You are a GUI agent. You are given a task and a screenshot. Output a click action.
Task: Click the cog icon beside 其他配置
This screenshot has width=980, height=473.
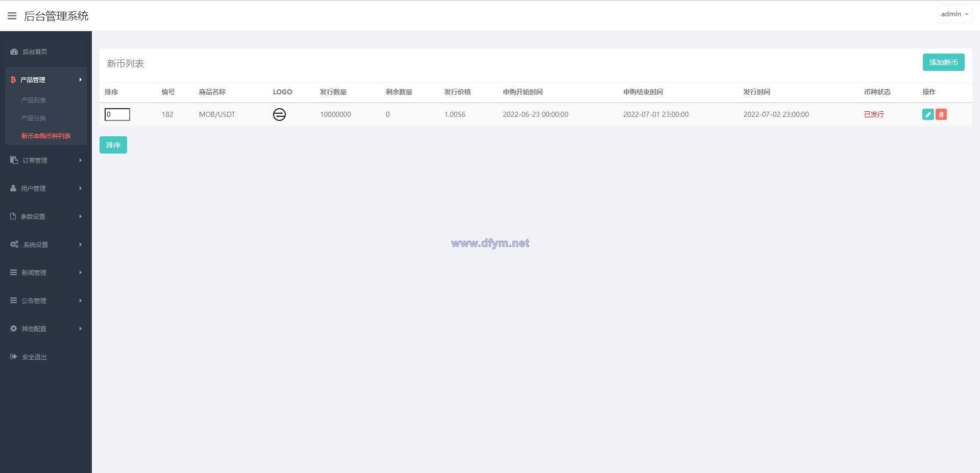pos(14,329)
